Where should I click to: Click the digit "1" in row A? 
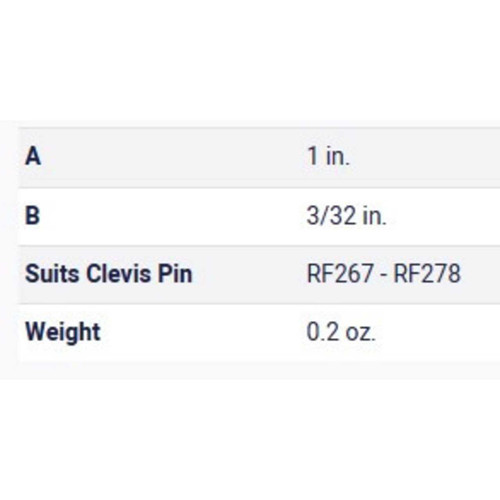pyautogui.click(x=313, y=156)
